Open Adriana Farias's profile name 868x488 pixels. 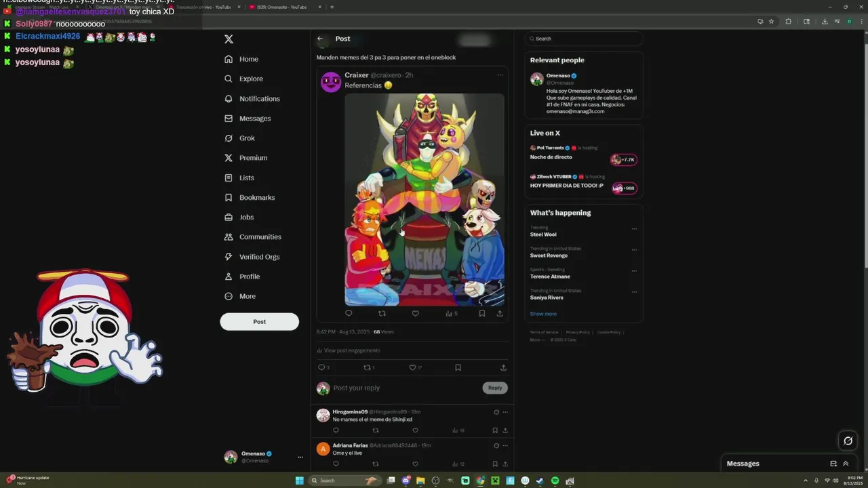tap(350, 445)
